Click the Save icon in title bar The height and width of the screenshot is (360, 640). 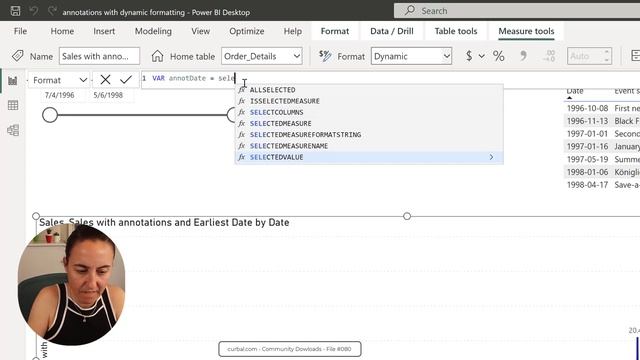[16, 11]
